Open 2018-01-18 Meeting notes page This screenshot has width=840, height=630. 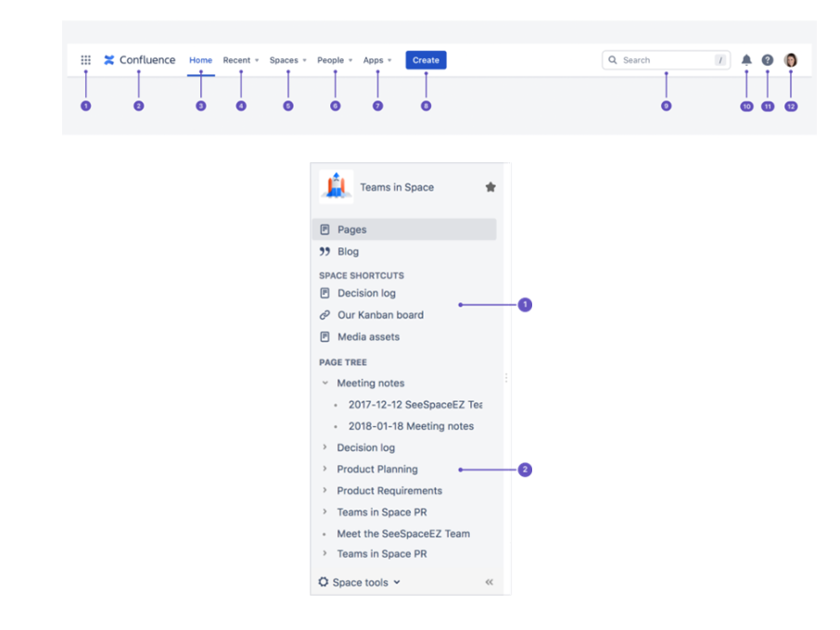(411, 426)
